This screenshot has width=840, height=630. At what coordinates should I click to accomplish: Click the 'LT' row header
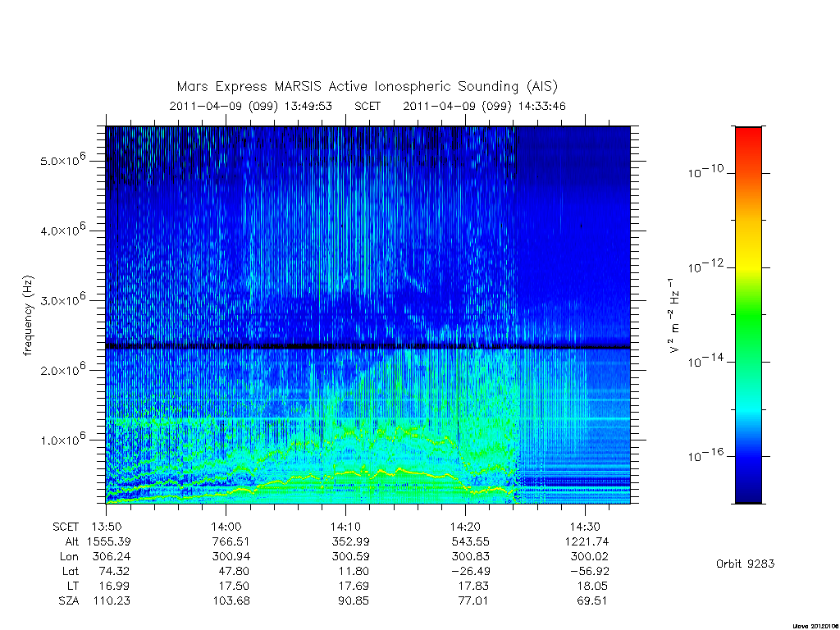(72, 586)
